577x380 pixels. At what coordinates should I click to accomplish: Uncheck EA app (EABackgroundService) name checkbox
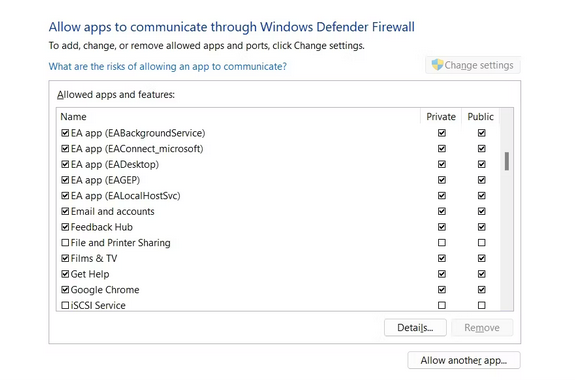[65, 133]
